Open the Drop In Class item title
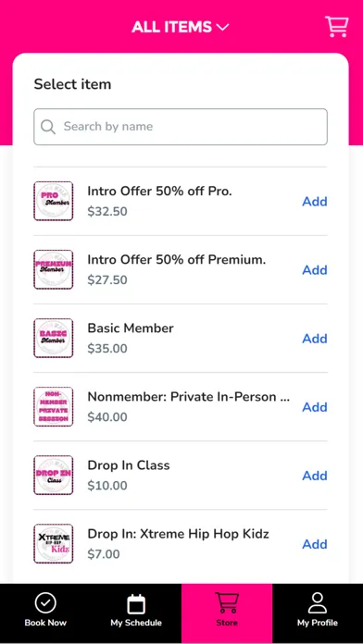The width and height of the screenshot is (363, 644). [129, 465]
